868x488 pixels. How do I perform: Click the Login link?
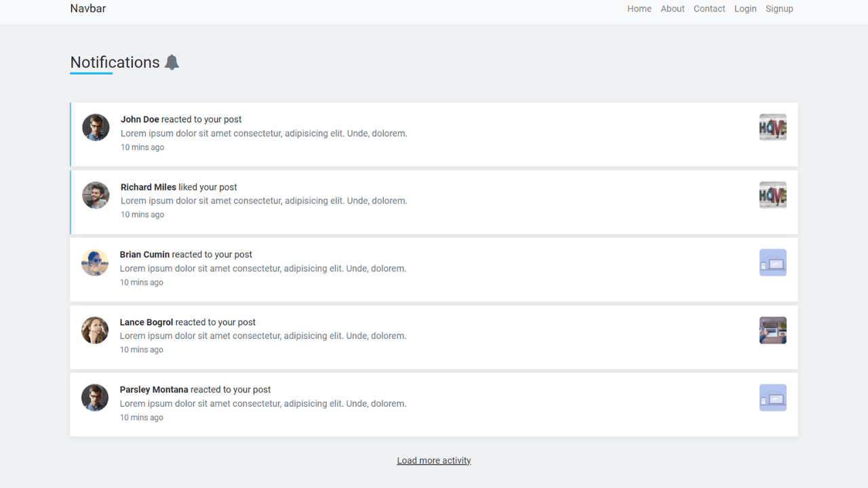click(745, 9)
